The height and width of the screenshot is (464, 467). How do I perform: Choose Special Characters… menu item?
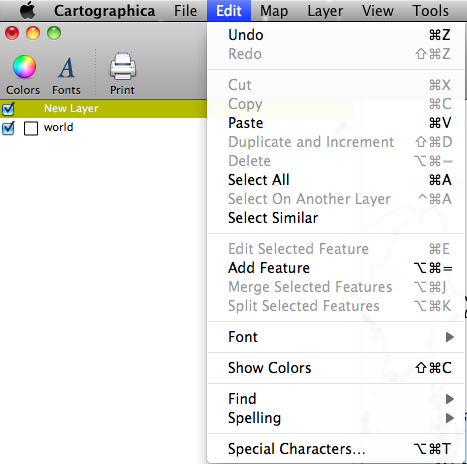point(335,449)
